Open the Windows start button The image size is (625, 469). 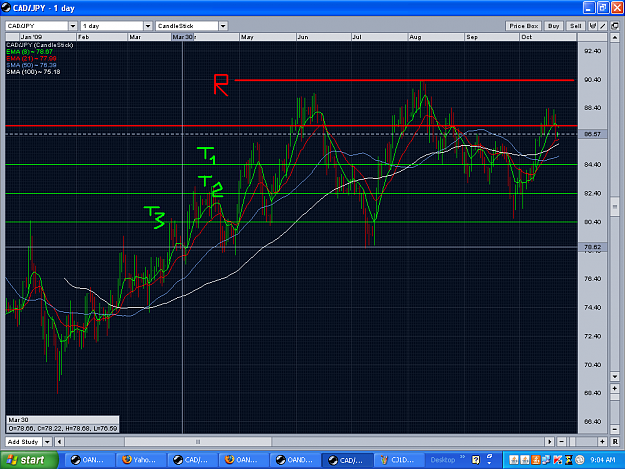click(x=29, y=460)
